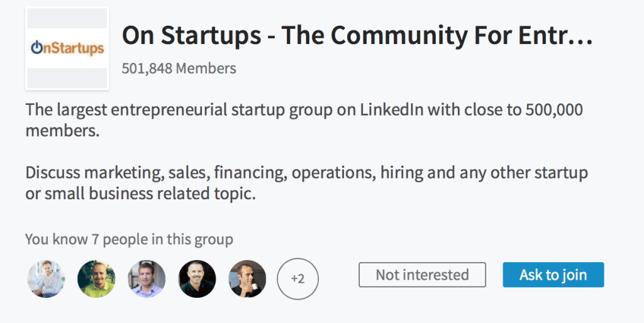The image size is (644, 323).
Task: Request membership via Ask to join
Action: 553,275
